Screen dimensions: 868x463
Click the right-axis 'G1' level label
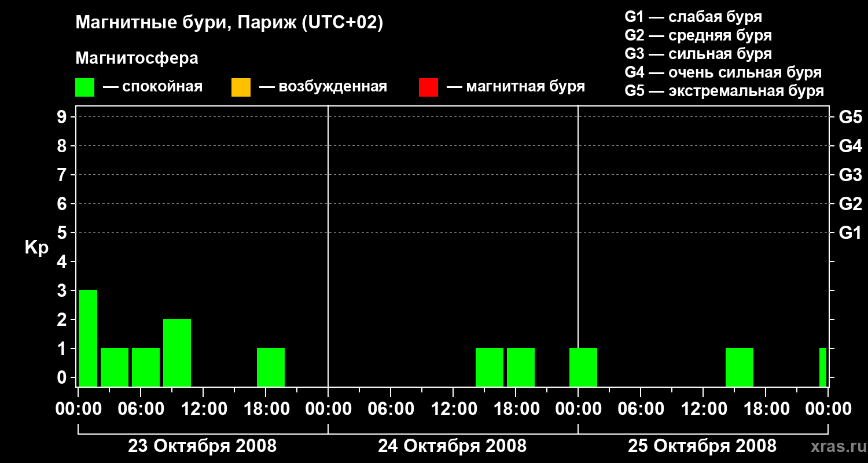click(x=850, y=233)
